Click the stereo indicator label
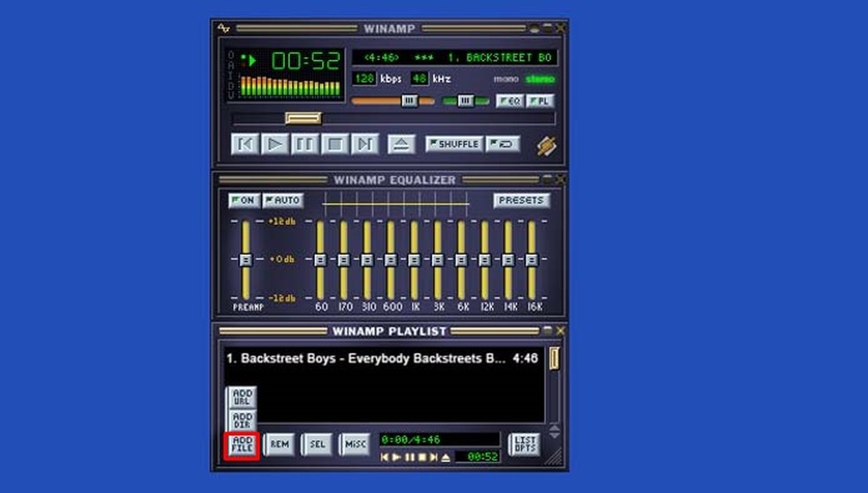868x493 pixels. [540, 79]
